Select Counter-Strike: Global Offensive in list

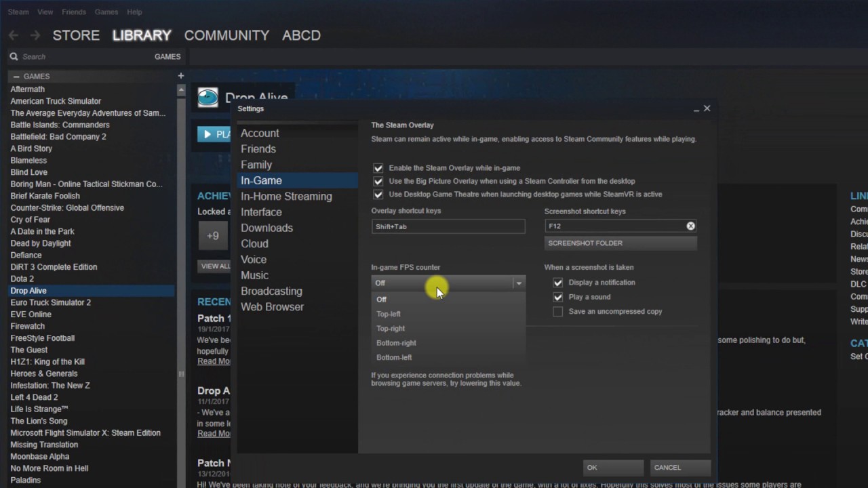[67, 208]
